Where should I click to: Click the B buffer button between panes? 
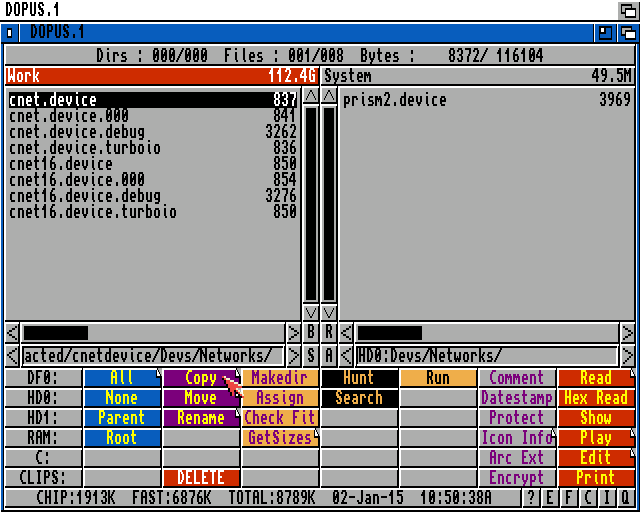coord(311,332)
